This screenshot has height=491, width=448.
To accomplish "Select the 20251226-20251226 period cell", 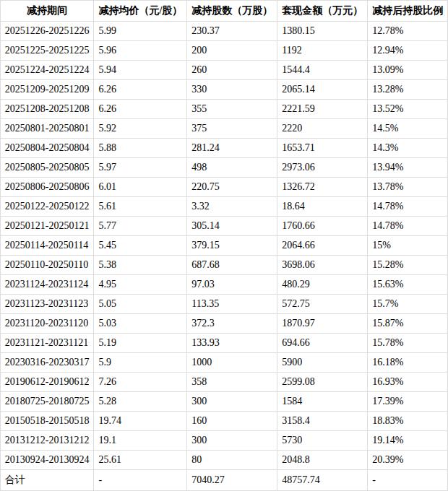I will (x=47, y=31).
